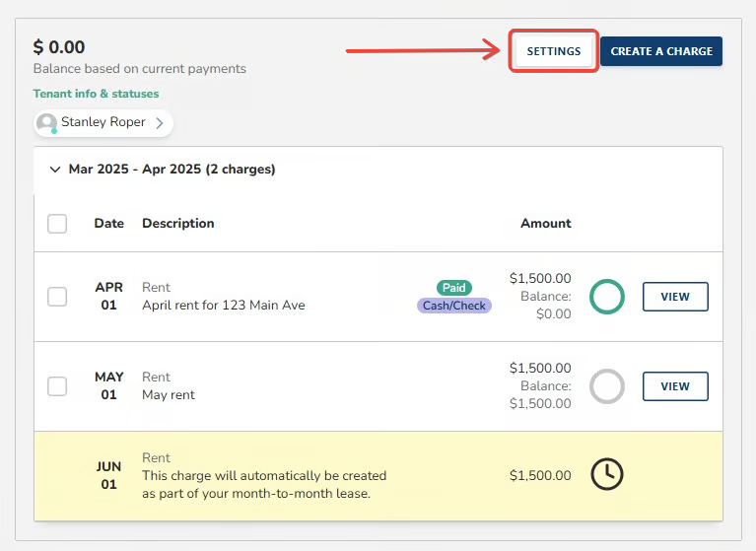
Task: Open the Settings button
Action: click(x=554, y=51)
